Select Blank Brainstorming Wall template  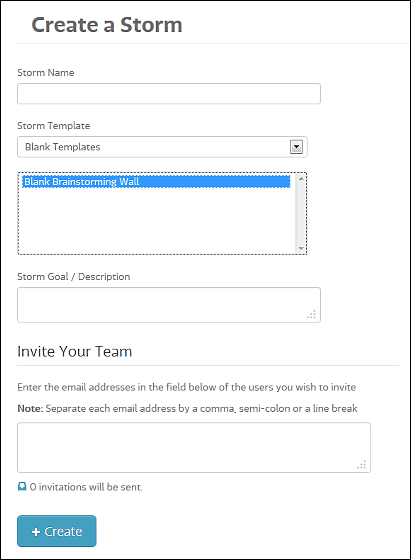[x=156, y=181]
